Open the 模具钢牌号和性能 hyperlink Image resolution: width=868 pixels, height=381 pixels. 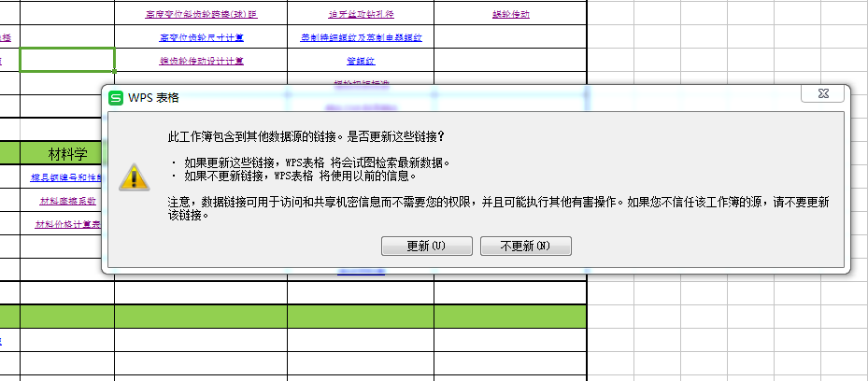pyautogui.click(x=67, y=177)
